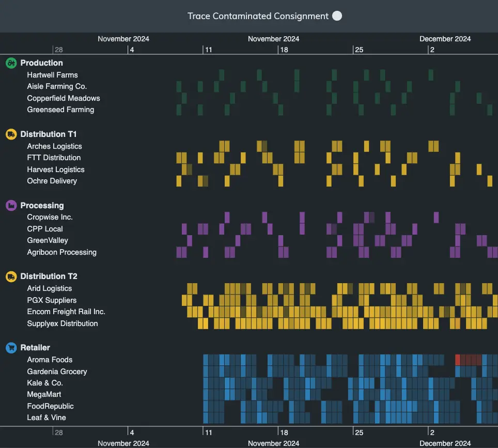Select the Aroma Foods row label

pyautogui.click(x=50, y=360)
